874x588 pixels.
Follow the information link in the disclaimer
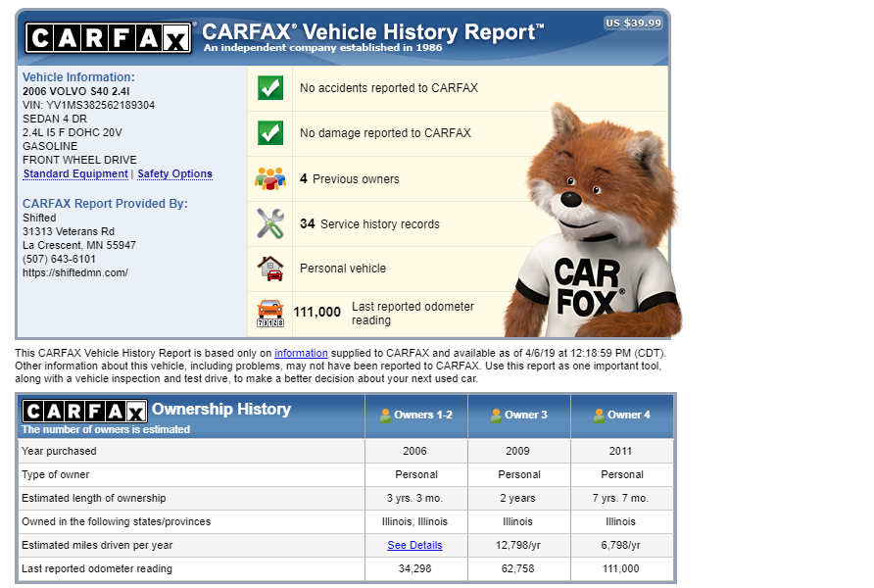point(301,353)
